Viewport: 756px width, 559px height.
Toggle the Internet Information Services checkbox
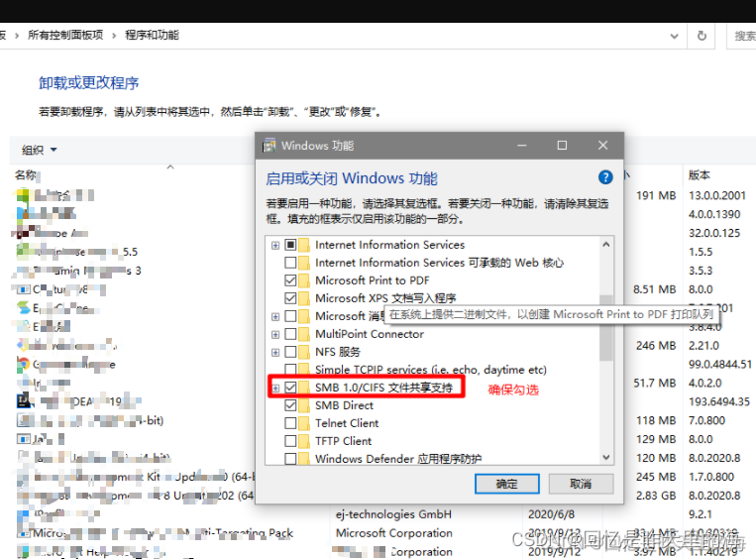click(290, 245)
